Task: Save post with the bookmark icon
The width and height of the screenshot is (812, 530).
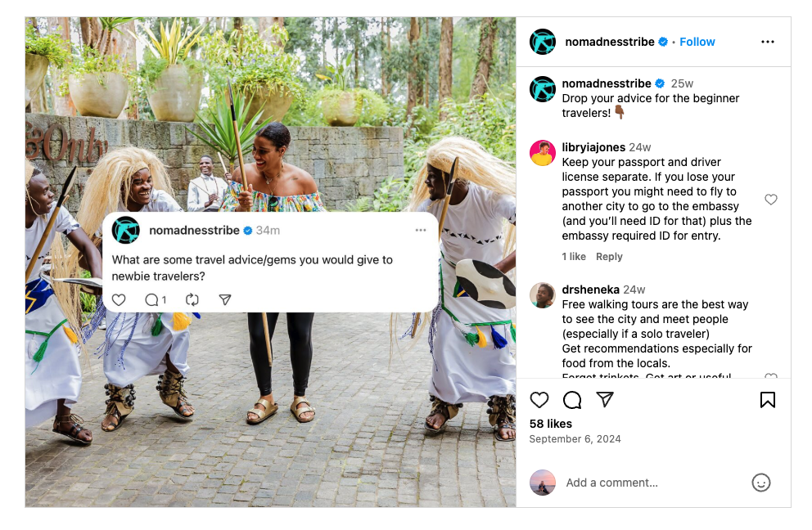Action: click(767, 400)
